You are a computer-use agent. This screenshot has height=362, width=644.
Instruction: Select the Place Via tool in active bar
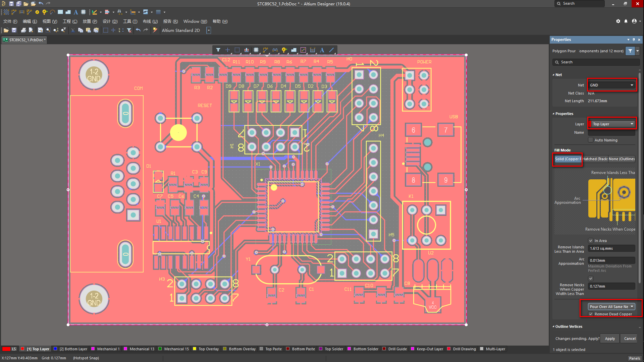point(284,50)
